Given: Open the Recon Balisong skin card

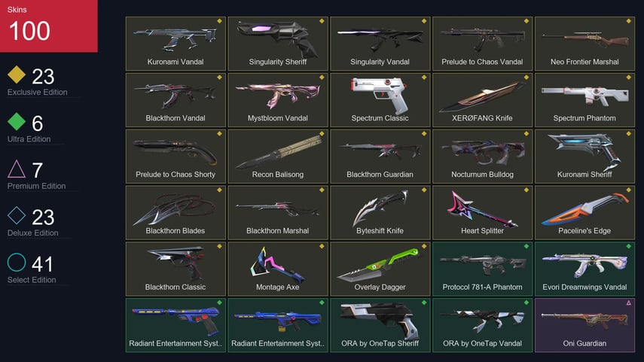Looking at the screenshot, I should point(278,156).
